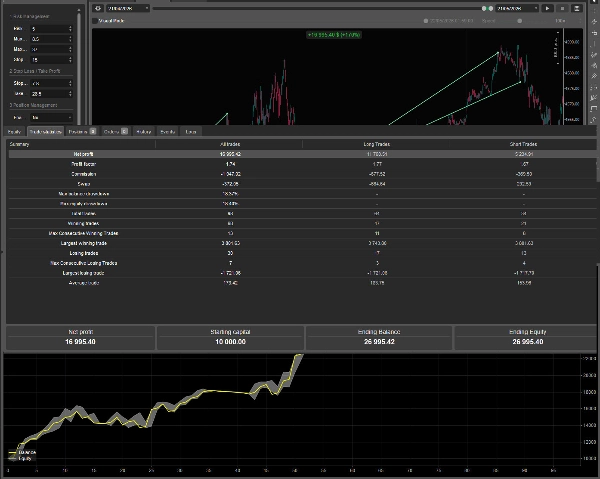Click the parameters panel vertical scrollbar
600x479 pixels.
79,69
